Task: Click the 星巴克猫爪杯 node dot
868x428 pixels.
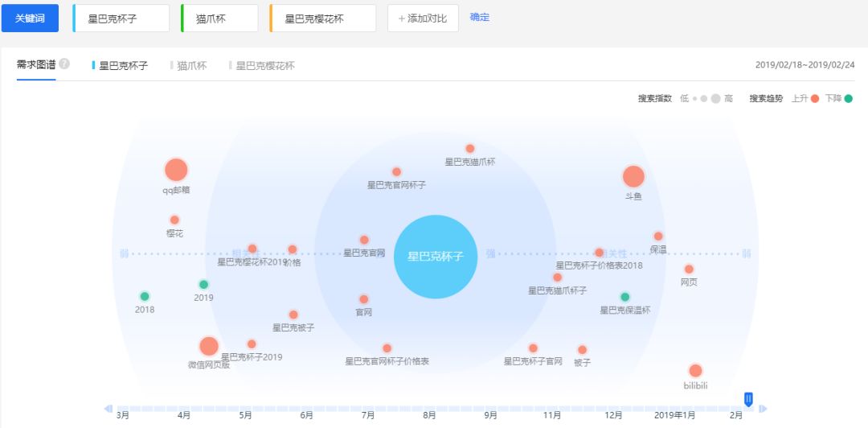Action: tap(470, 149)
